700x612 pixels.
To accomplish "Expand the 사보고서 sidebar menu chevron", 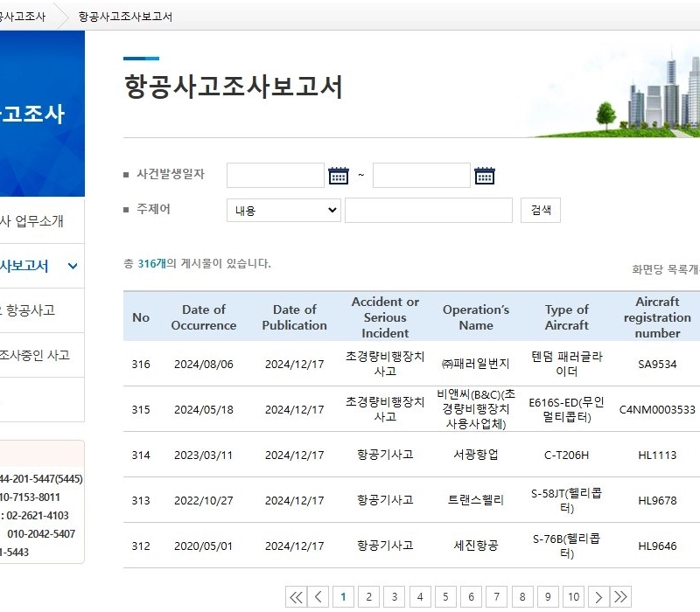I will (x=73, y=266).
